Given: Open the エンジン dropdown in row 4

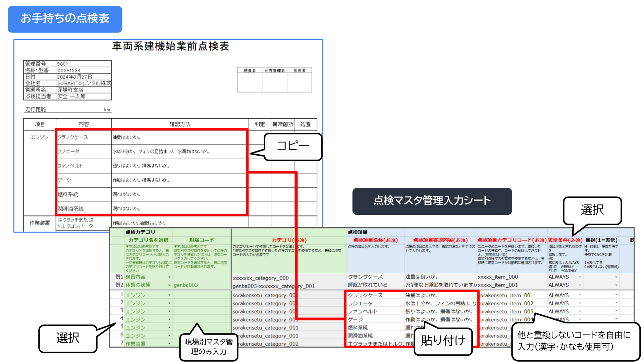Looking at the screenshot, I should (x=169, y=319).
